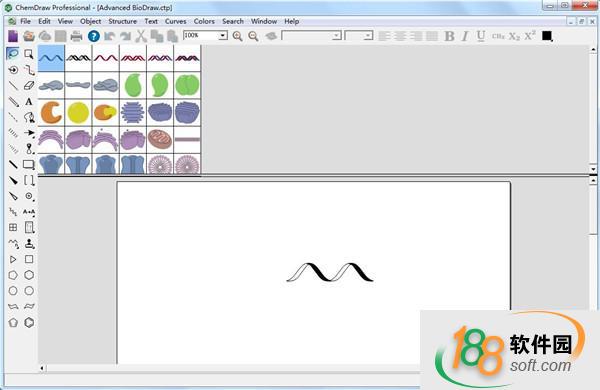Select the bold wedge bond tool
600x390 pixels.
(x=13, y=180)
